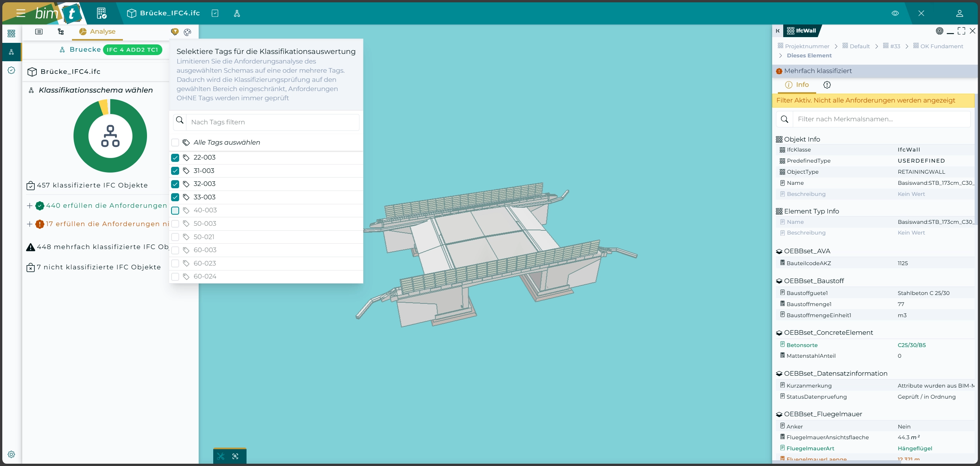The width and height of the screenshot is (980, 466).
Task: Open settings gear in left sidebar
Action: [11, 454]
